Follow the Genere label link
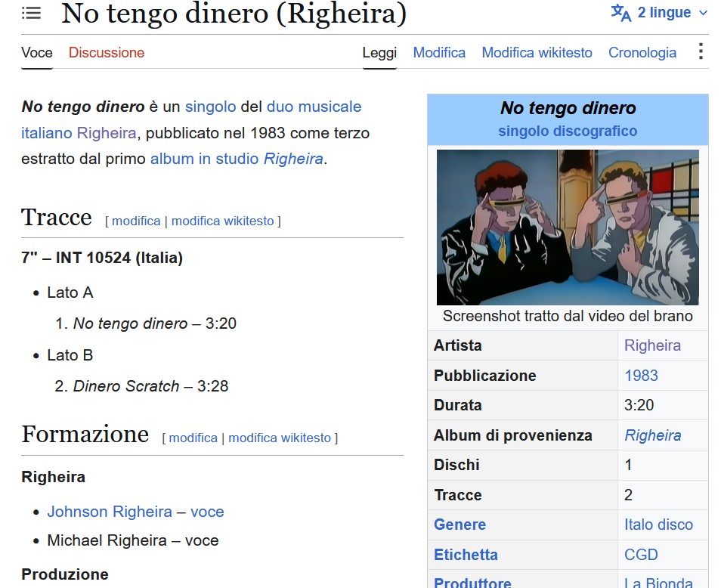 tap(460, 525)
